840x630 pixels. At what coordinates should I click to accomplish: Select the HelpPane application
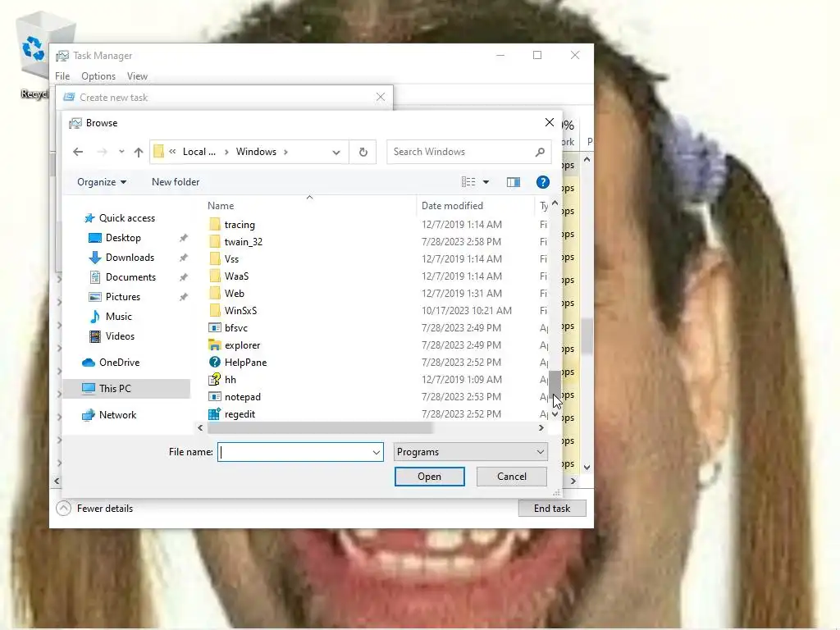coord(237,362)
